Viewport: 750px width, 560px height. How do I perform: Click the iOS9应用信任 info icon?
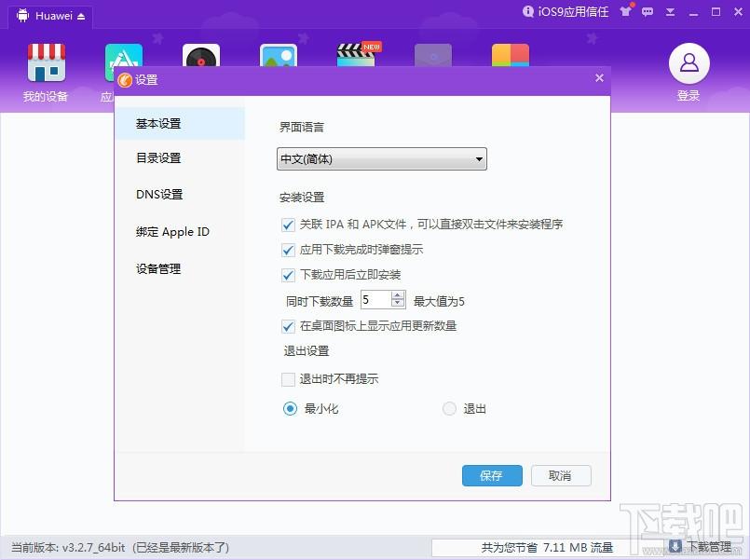(x=527, y=11)
